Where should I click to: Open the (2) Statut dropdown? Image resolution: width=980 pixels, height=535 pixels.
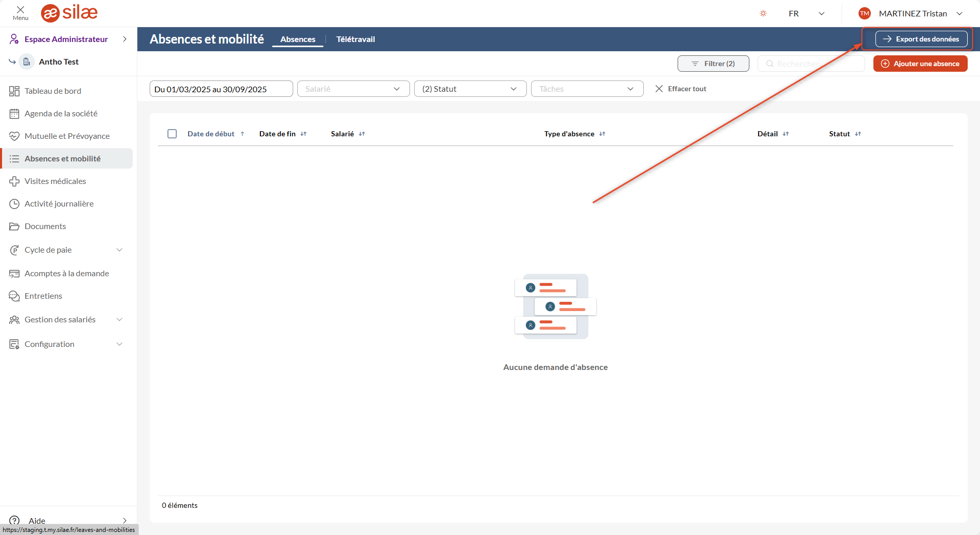click(470, 89)
